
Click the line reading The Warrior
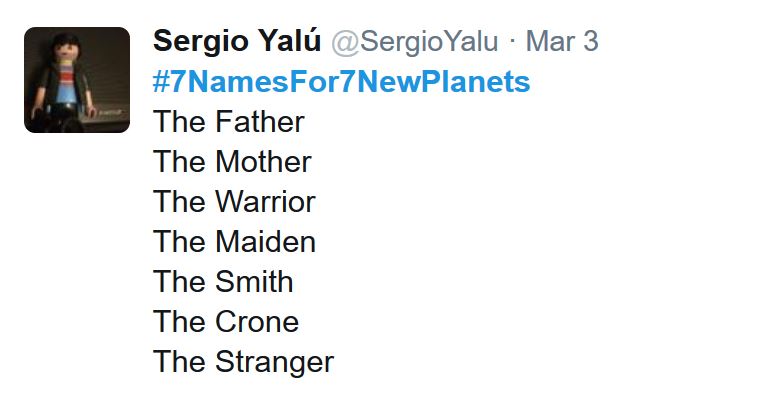(234, 202)
